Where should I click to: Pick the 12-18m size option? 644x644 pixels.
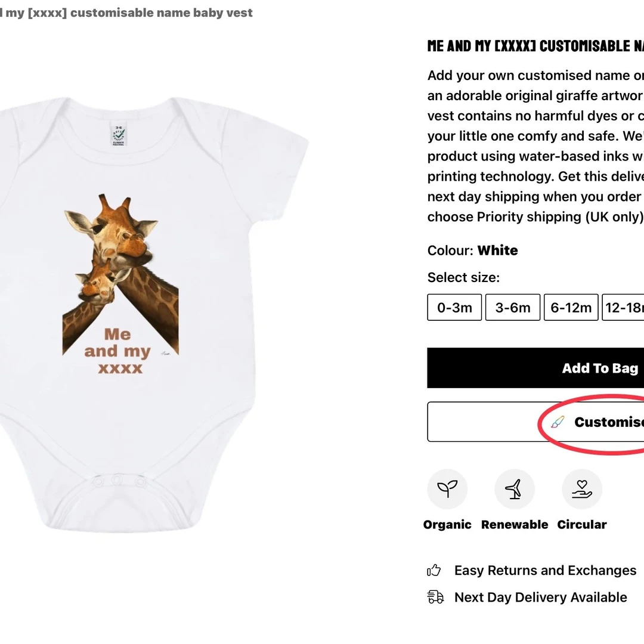(x=623, y=307)
